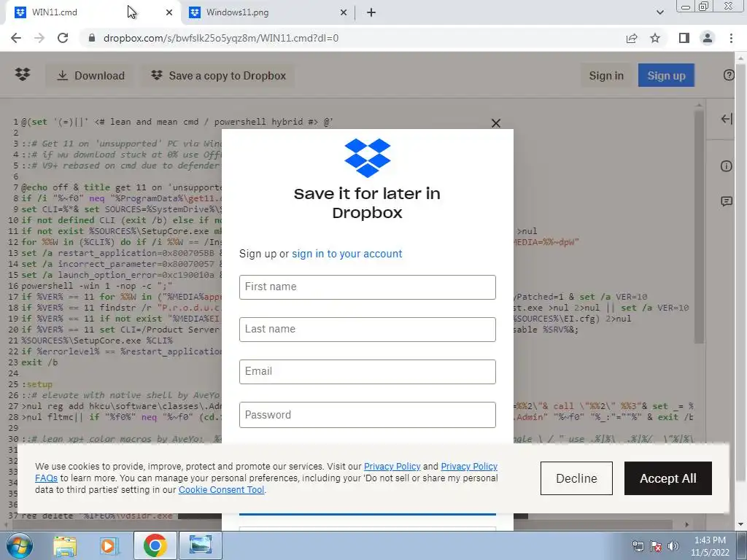Open the Windows Start menu
747x560 pixels.
tap(20, 545)
